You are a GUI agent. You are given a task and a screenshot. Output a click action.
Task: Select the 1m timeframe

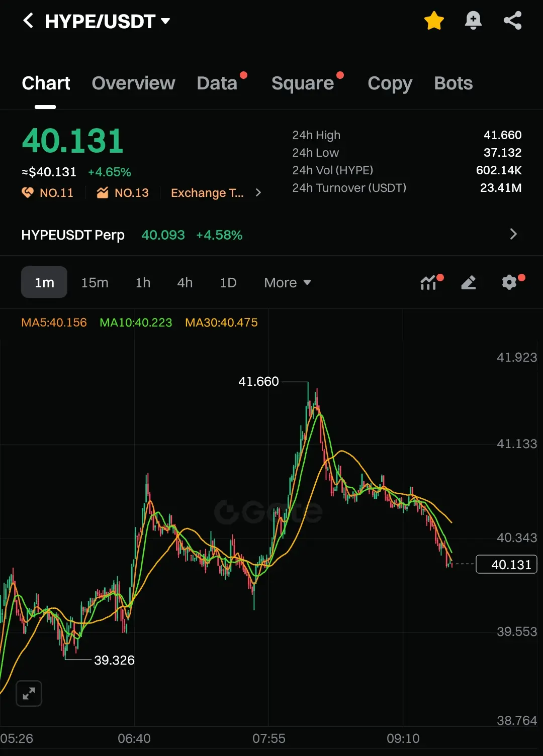click(x=44, y=282)
